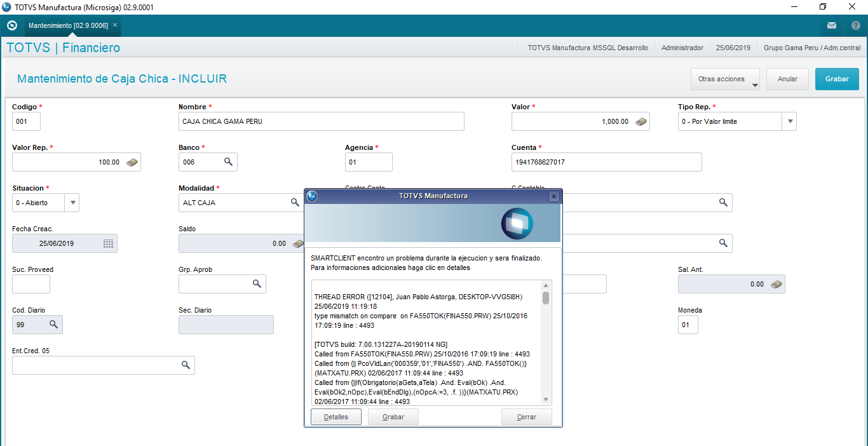Open the Otras acciones dropdown
Screen dimensions: 868x446
726,79
